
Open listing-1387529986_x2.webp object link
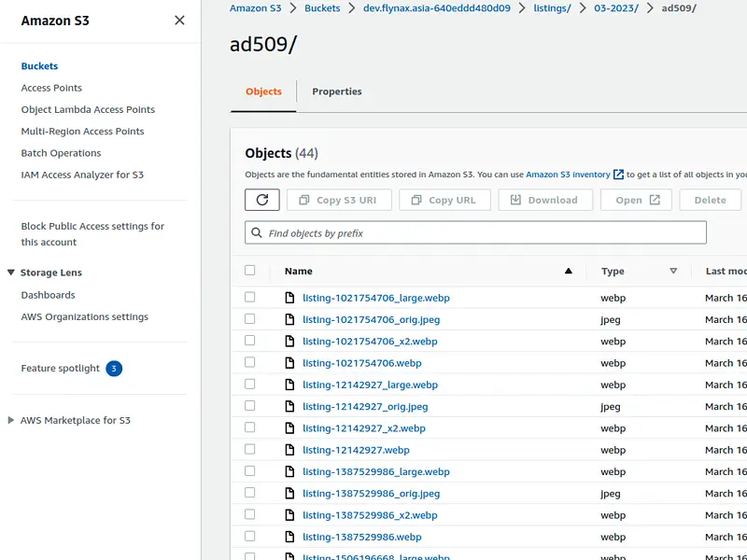[370, 515]
